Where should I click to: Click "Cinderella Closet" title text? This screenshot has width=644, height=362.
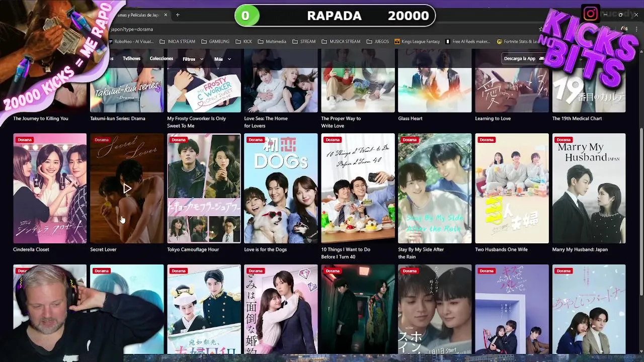31,249
